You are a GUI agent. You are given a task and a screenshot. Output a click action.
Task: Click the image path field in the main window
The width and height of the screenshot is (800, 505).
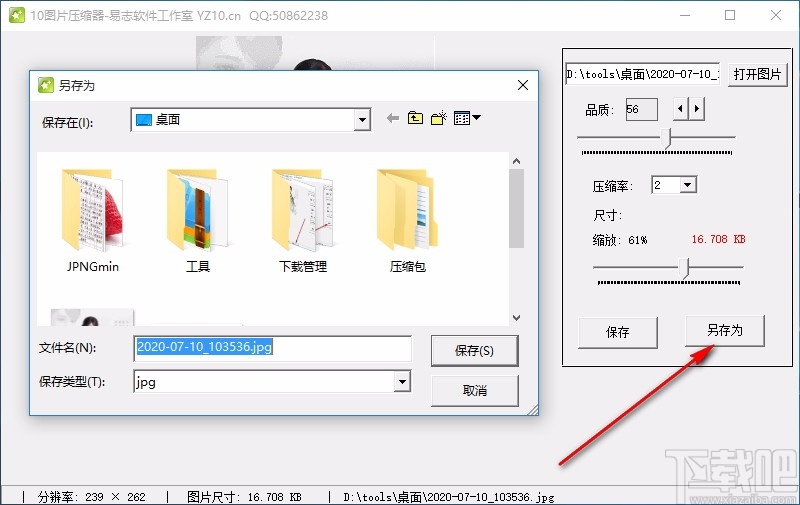[x=642, y=74]
